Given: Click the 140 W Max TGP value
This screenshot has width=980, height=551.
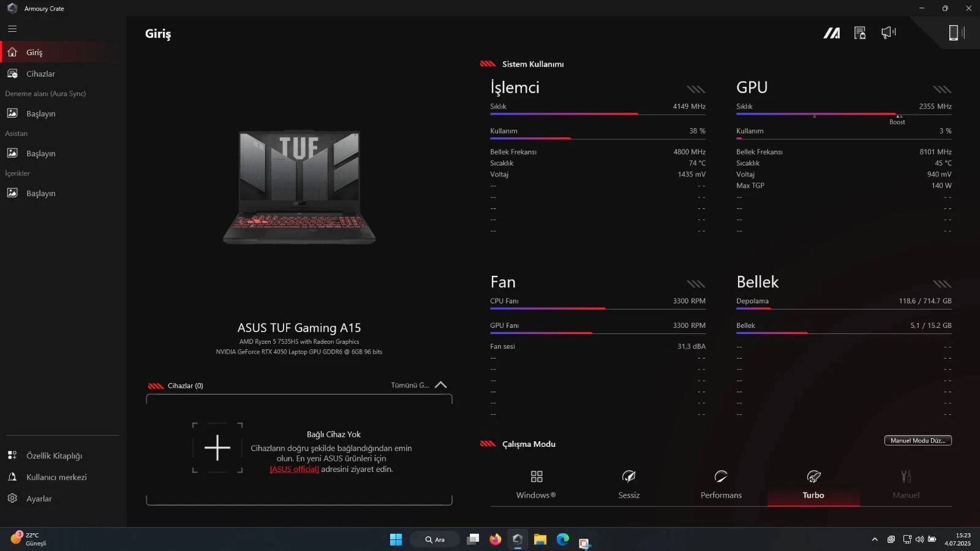Looking at the screenshot, I should tap(941, 186).
